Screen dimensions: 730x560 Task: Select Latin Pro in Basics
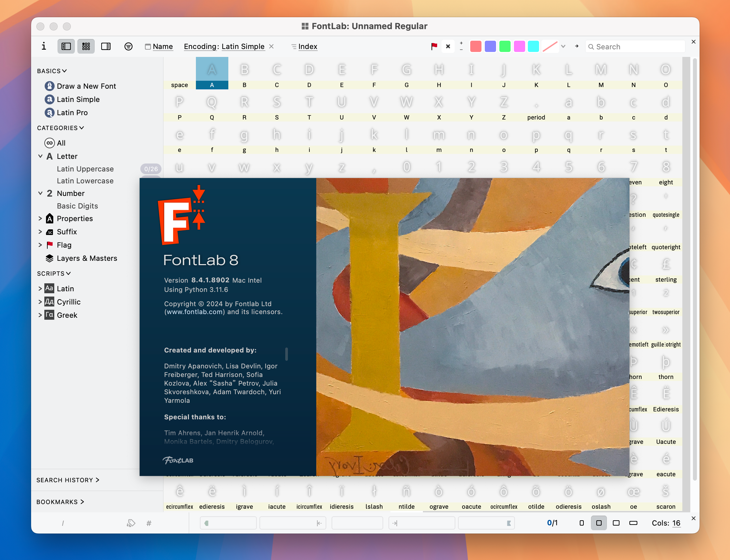66,113
